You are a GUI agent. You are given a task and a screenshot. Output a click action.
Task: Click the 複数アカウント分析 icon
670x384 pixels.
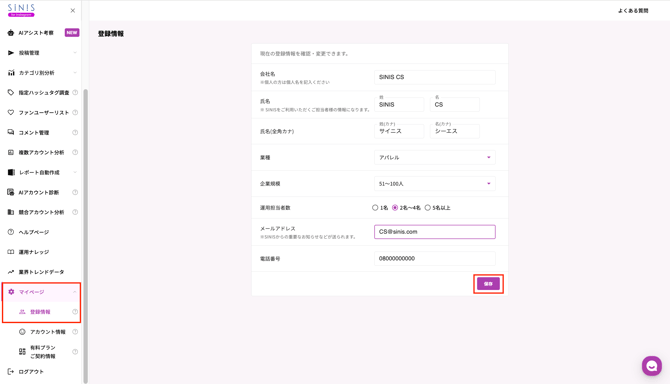11,152
